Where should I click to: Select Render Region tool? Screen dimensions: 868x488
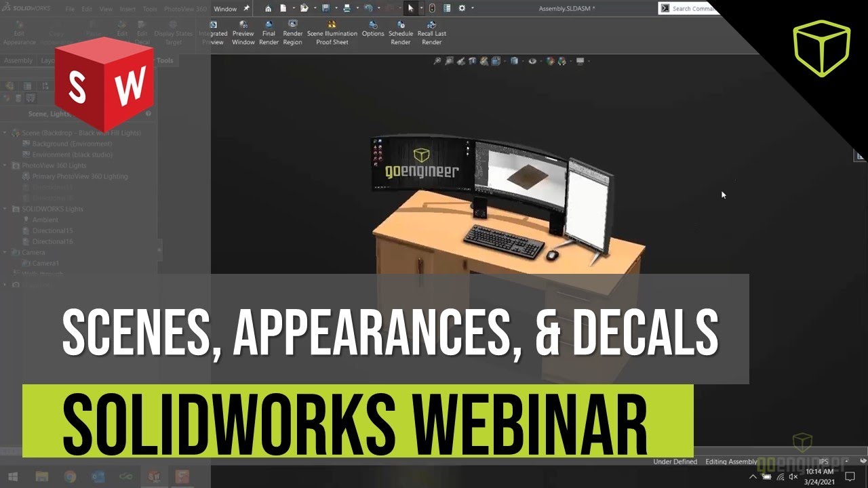293,33
